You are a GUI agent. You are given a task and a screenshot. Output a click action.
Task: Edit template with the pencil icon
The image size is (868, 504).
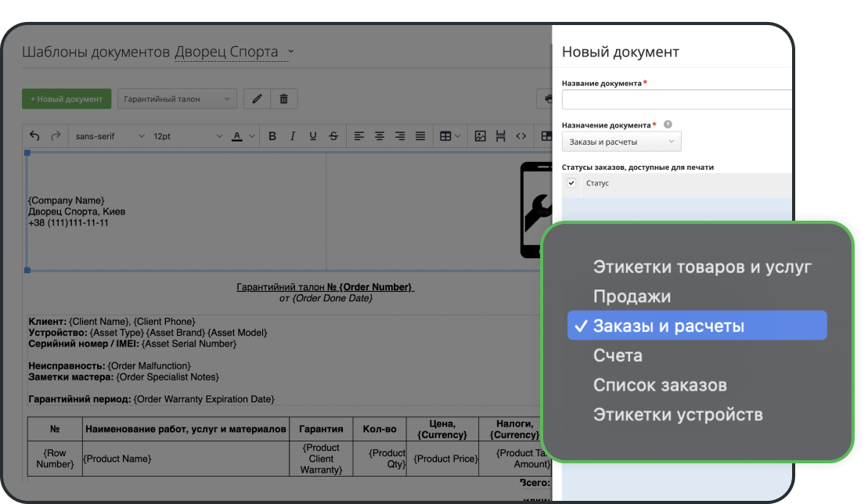257,99
